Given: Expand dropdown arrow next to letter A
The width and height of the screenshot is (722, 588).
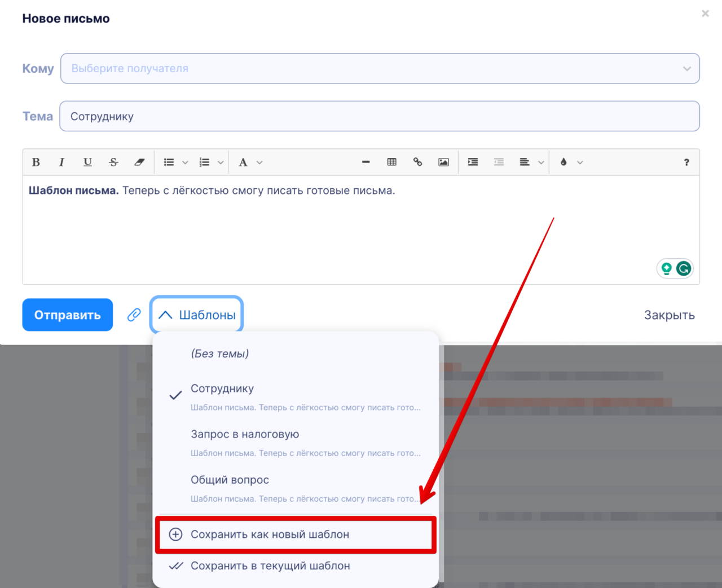Looking at the screenshot, I should click(x=259, y=162).
